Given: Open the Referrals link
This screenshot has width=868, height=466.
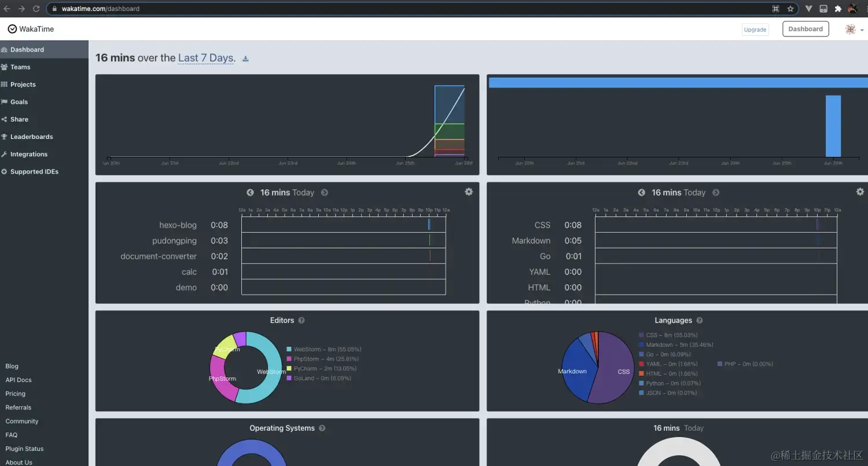Looking at the screenshot, I should click(18, 408).
